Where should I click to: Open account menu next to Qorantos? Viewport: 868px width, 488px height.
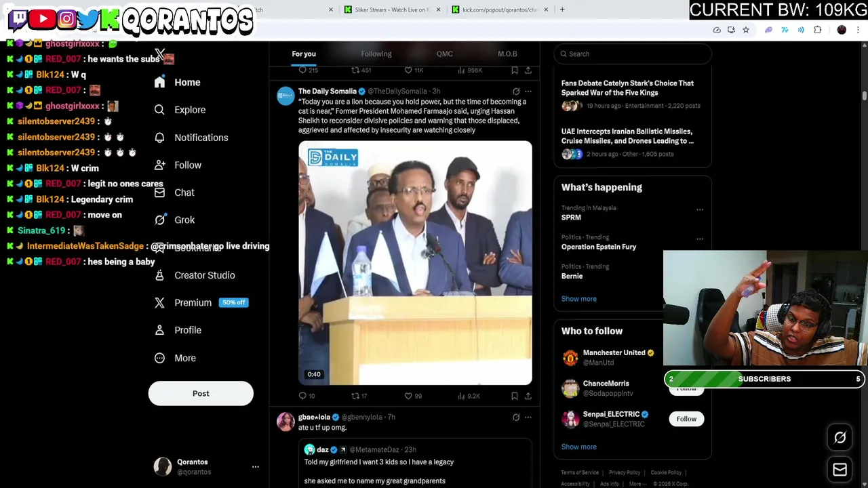click(x=256, y=467)
